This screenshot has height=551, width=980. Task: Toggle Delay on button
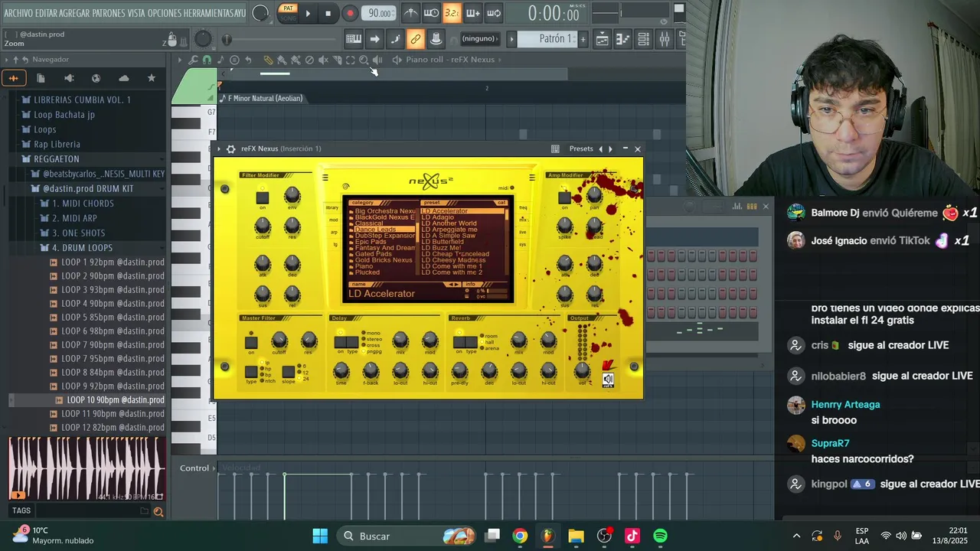pyautogui.click(x=341, y=342)
